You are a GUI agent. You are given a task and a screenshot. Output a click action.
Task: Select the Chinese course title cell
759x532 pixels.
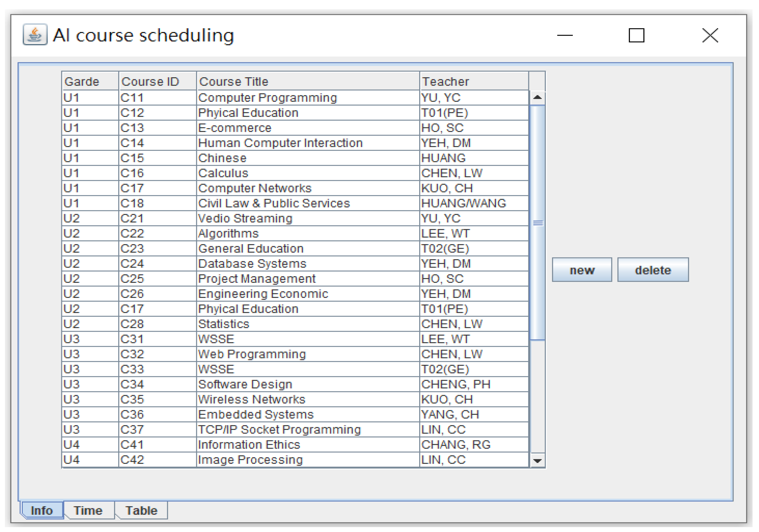click(308, 158)
